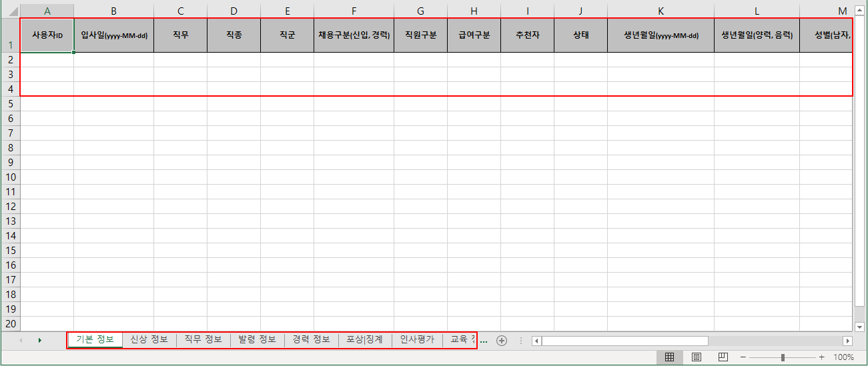
Task: Show more sheet tabs via ellipsis
Action: coord(484,341)
